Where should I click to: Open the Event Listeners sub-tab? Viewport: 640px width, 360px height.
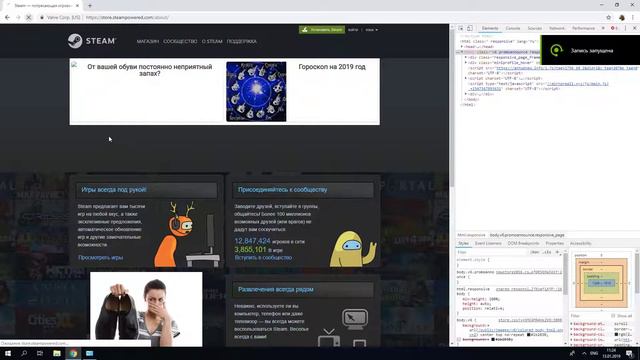(488, 243)
